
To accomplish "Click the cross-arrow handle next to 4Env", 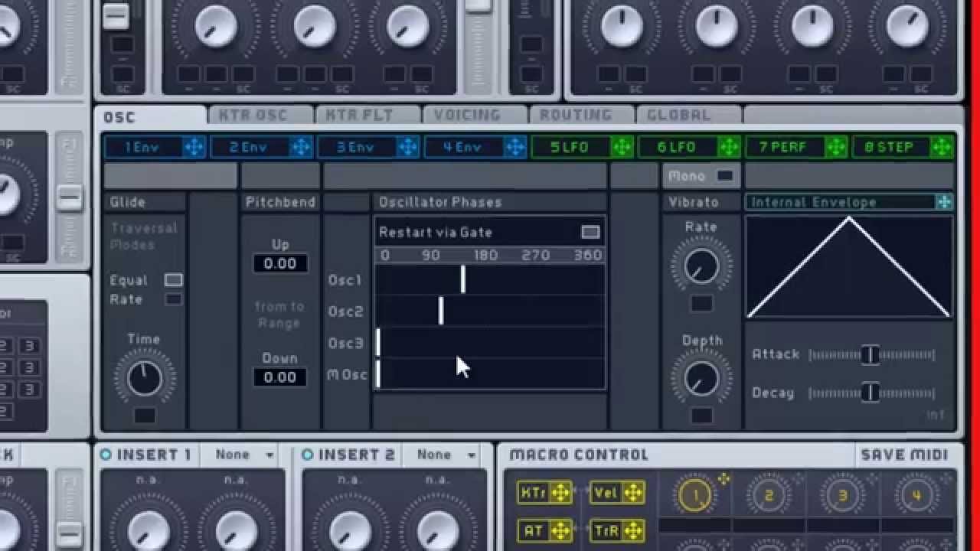I will click(x=516, y=147).
